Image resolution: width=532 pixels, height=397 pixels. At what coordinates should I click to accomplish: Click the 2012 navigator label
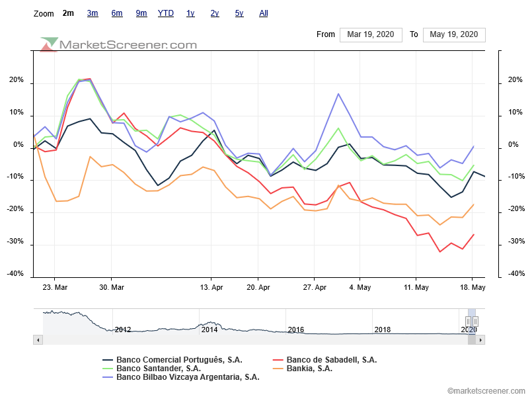click(123, 330)
